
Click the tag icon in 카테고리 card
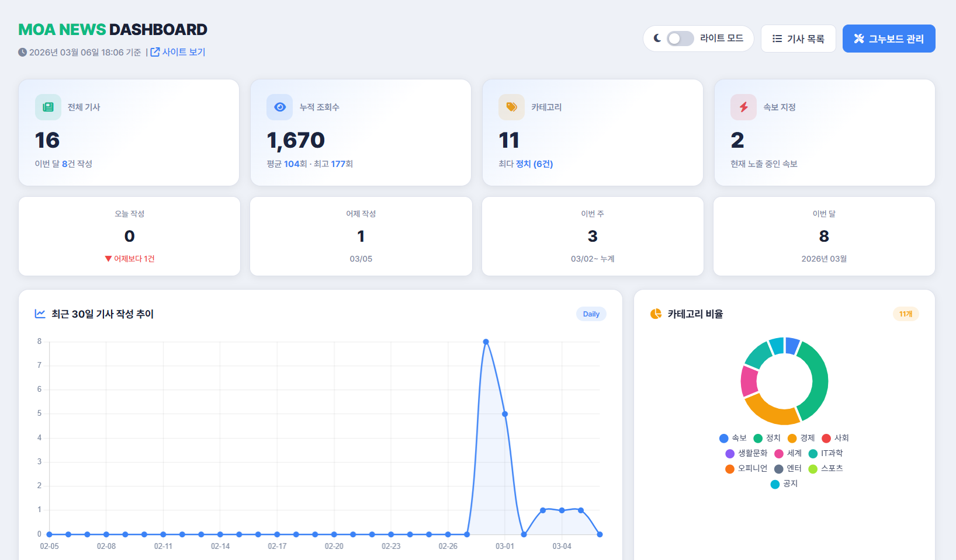tap(511, 107)
